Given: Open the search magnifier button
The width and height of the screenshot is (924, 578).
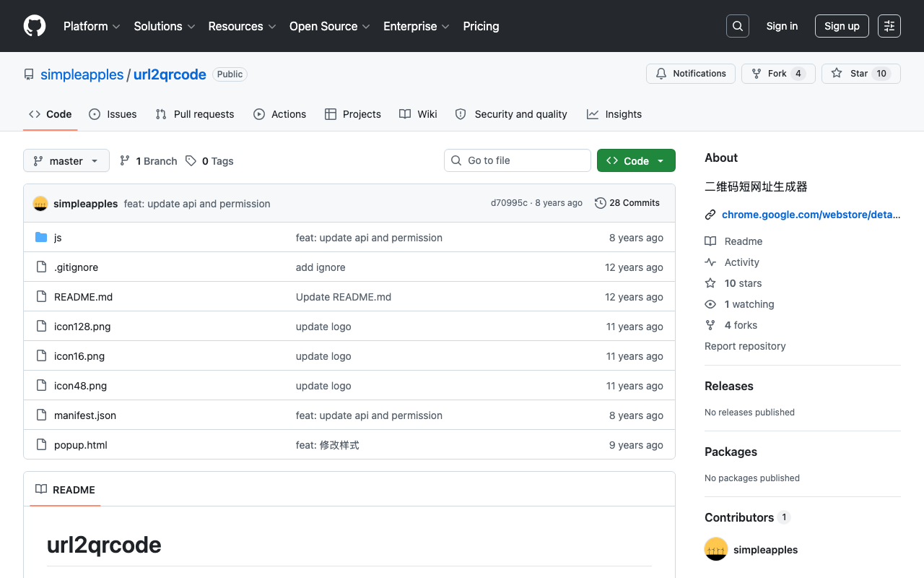Looking at the screenshot, I should point(738,26).
